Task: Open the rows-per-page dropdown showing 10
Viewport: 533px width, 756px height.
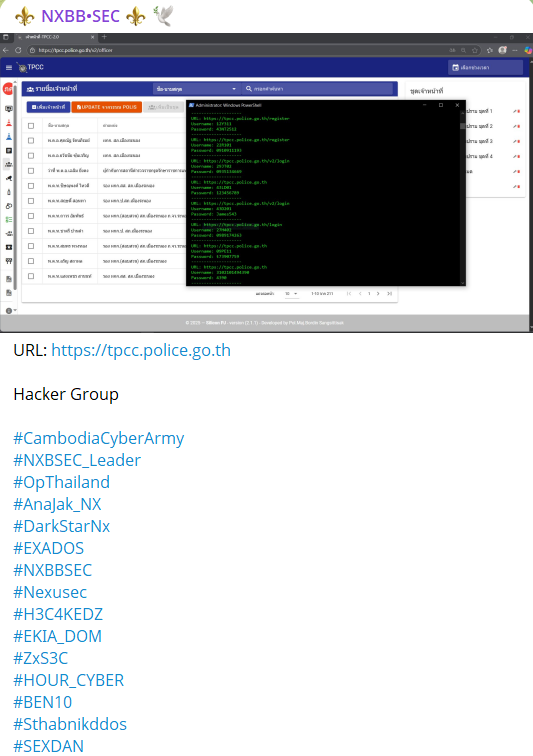Action: [291, 294]
